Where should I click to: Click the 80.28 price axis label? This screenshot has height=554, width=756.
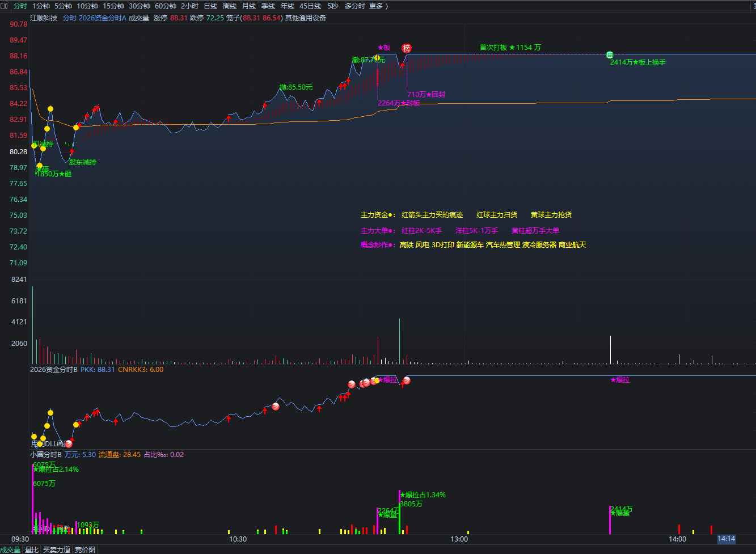19,152
